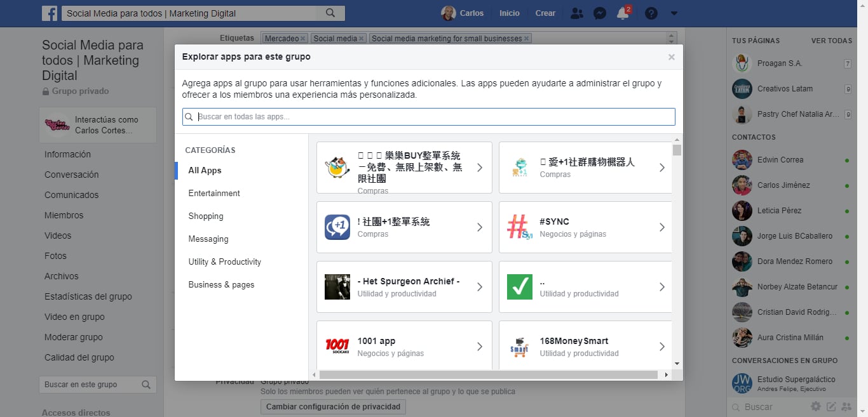The width and height of the screenshot is (868, 417).
Task: Click Cambiar configuración de privacidad button
Action: [333, 407]
